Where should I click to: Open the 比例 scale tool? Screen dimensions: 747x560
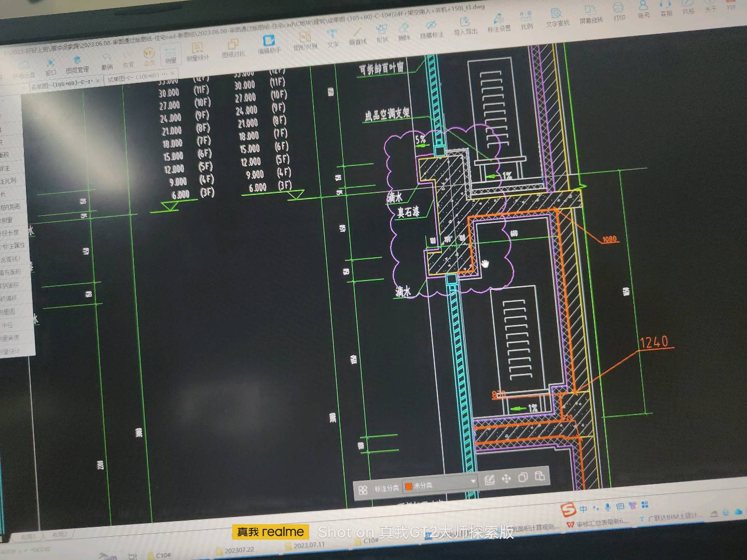(x=526, y=21)
